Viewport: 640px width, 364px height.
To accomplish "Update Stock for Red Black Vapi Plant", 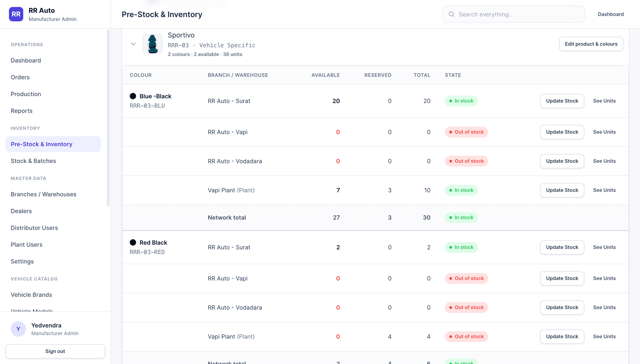I will pos(562,336).
